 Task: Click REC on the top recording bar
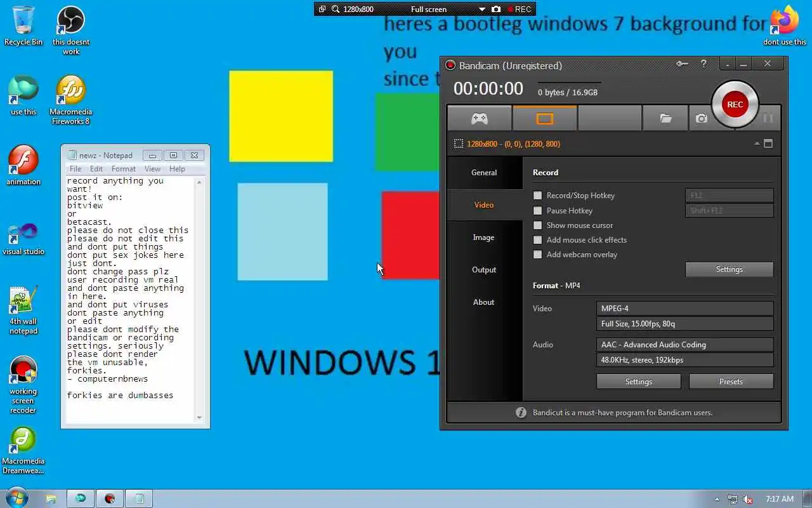pyautogui.click(x=519, y=9)
